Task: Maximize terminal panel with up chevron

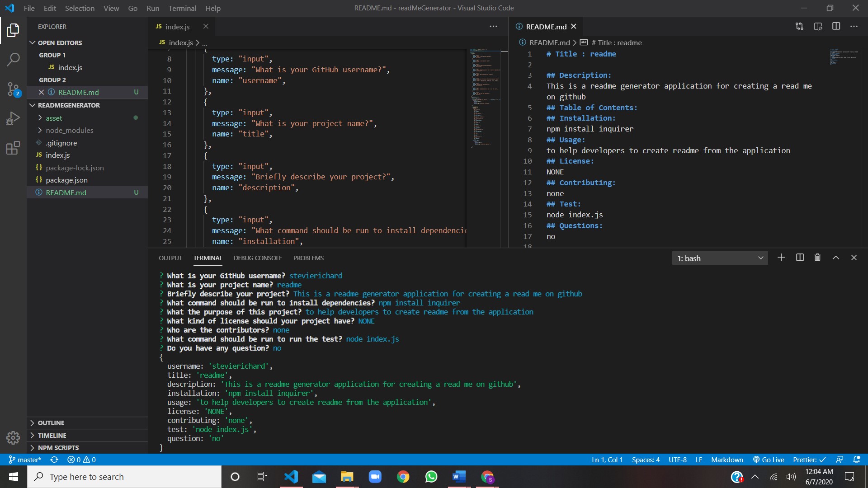Action: [836, 258]
